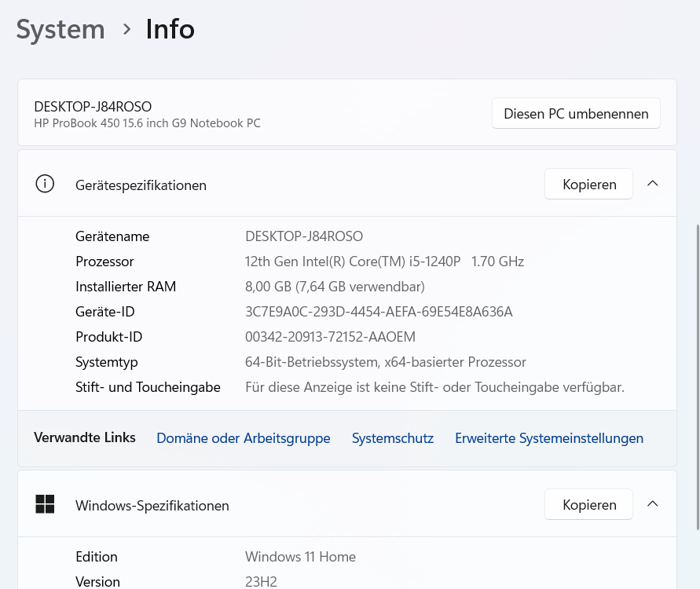Click the Produkt-ID value 00342-20913-72152-AAOEM
700x589 pixels.
point(330,337)
